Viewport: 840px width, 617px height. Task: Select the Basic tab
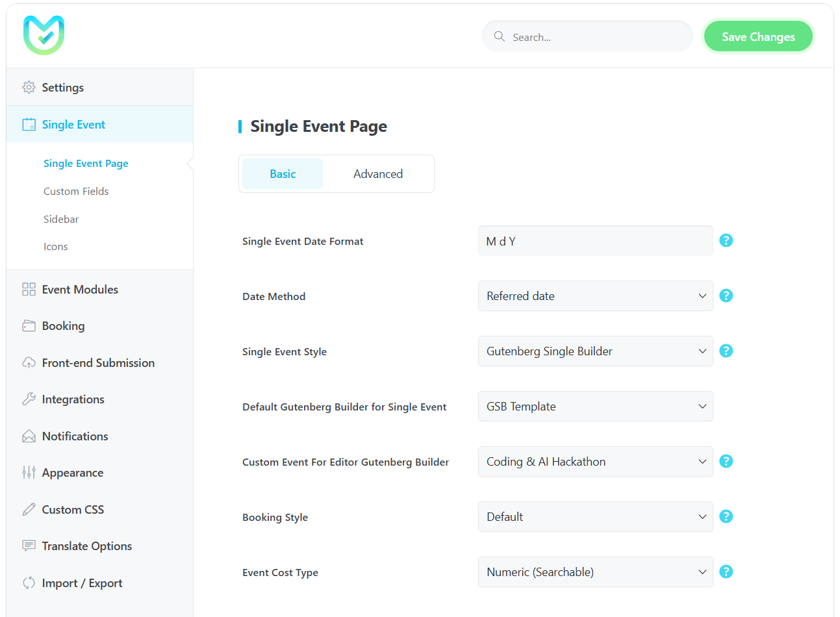coord(282,173)
